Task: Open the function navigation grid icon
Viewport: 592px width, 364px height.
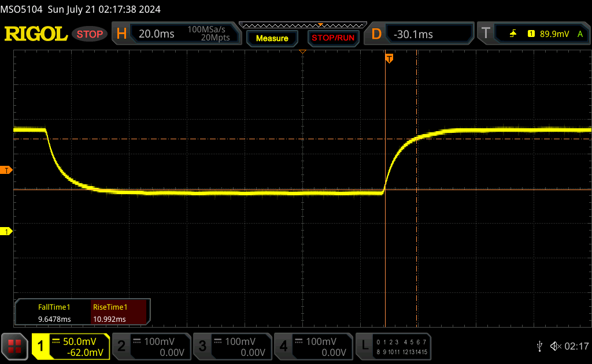Action: click(14, 346)
